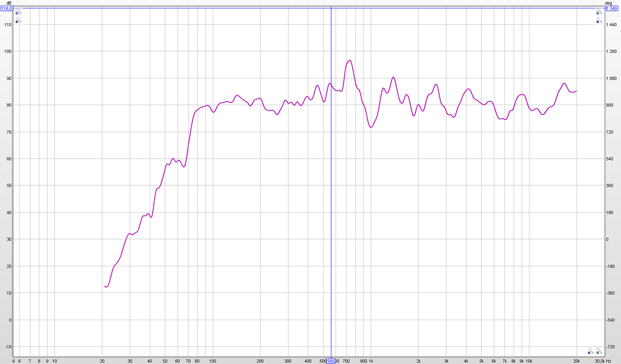Select the 1 549 deg cursor readout box

[612, 8]
